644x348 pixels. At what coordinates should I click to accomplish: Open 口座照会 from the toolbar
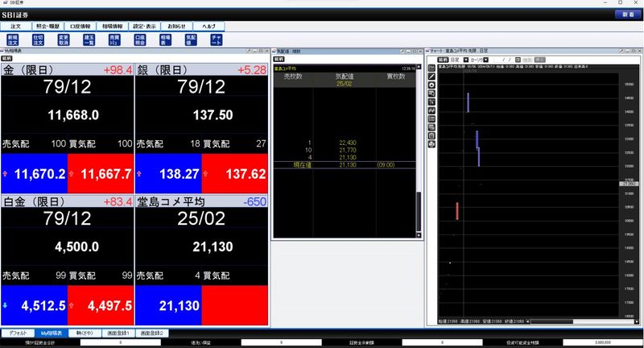(140, 39)
